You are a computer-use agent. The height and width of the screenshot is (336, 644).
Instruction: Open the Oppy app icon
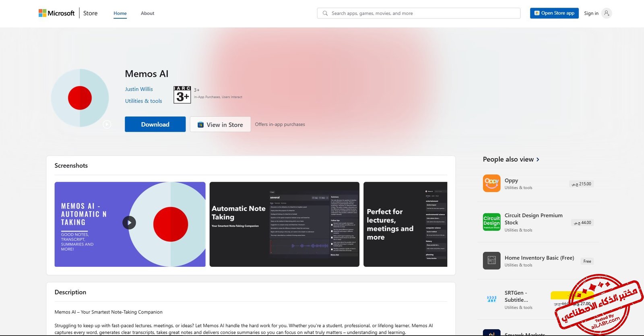491,183
